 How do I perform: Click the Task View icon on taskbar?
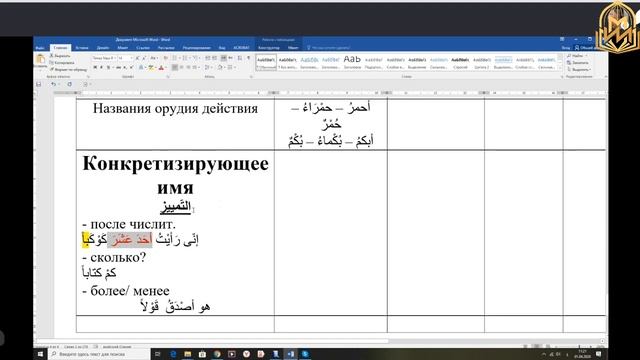(158, 354)
